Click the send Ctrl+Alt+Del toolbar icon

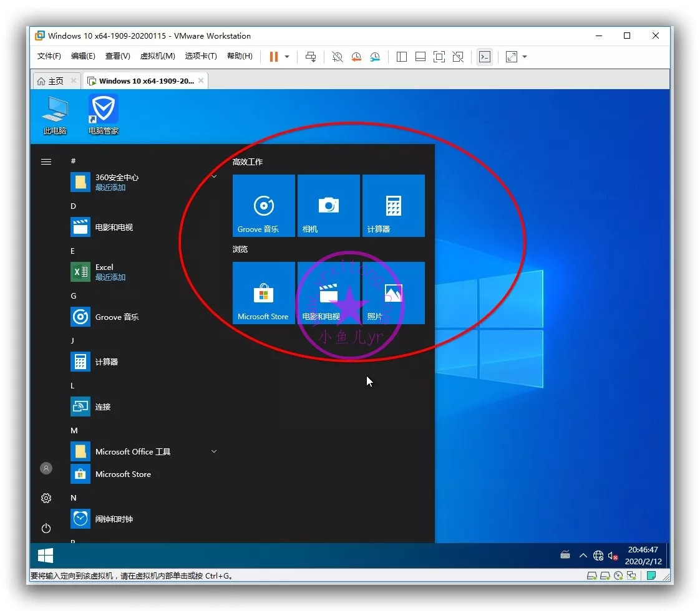pos(311,57)
